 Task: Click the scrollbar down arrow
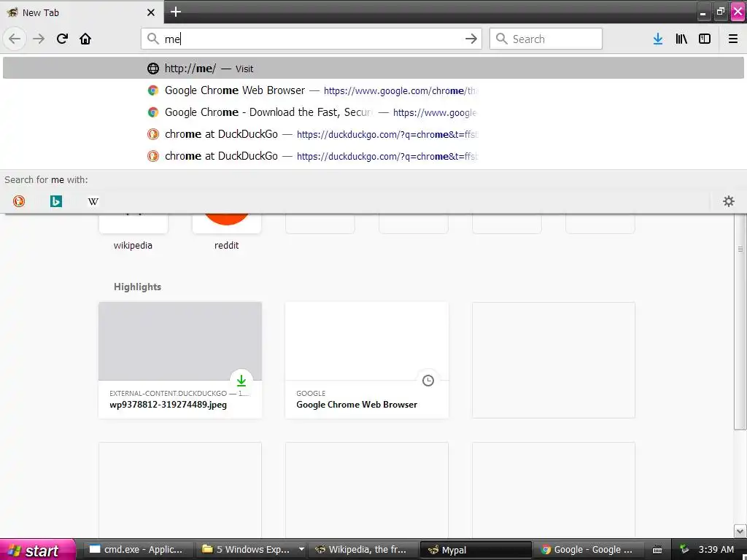(740, 531)
